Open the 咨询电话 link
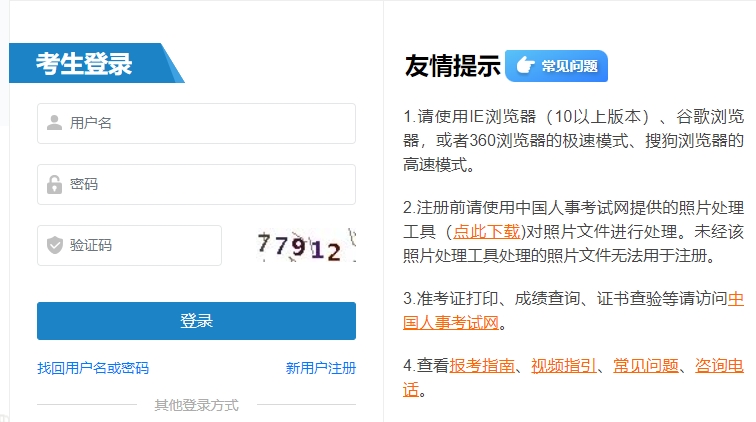The width and height of the screenshot is (756, 422). click(717, 365)
